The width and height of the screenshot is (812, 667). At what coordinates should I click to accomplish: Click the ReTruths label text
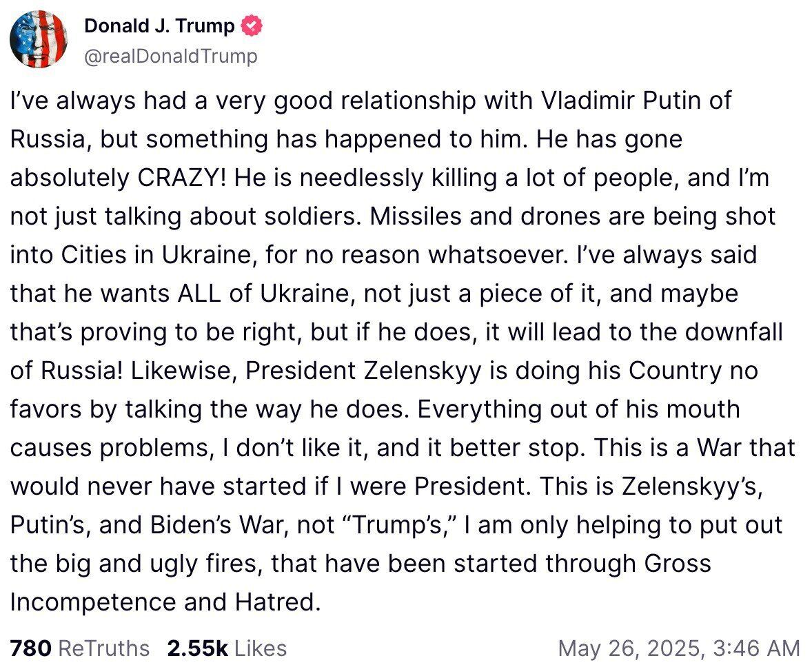[104, 648]
